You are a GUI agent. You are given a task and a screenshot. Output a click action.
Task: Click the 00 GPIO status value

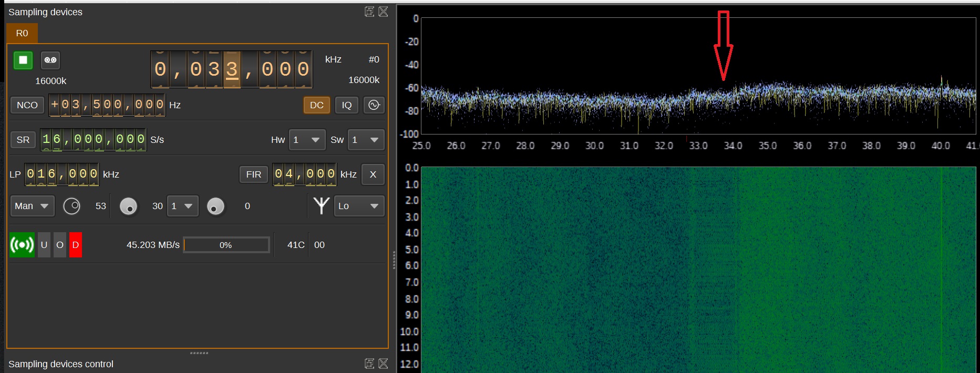[x=319, y=245]
